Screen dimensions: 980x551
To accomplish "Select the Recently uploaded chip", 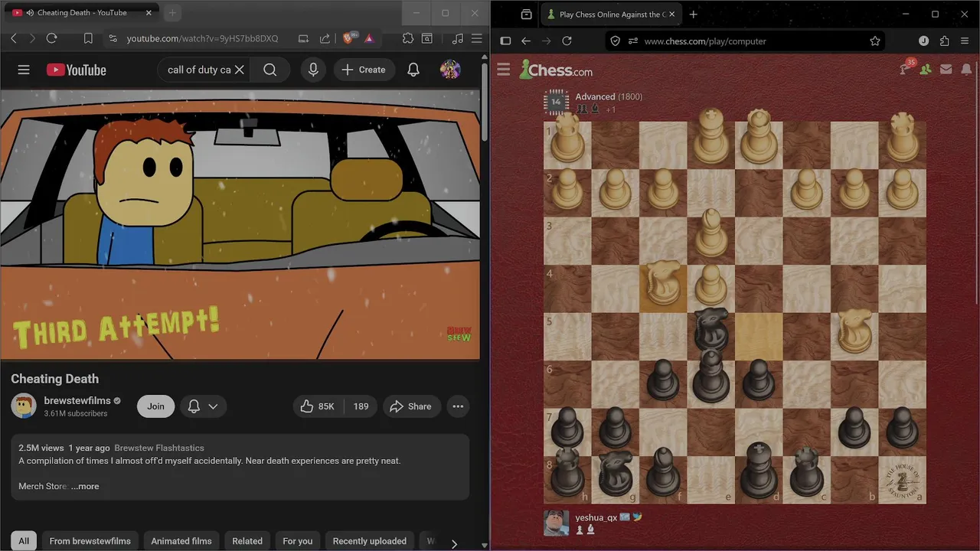I will point(370,541).
